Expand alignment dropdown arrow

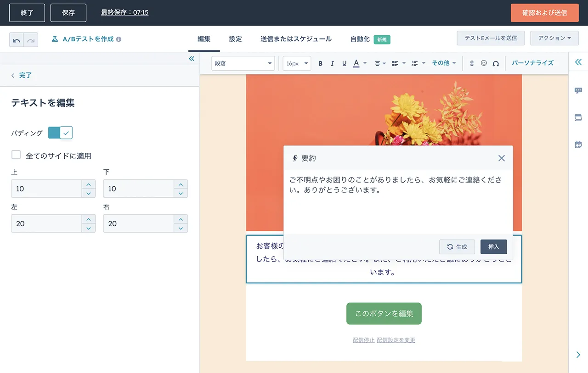[x=384, y=63]
